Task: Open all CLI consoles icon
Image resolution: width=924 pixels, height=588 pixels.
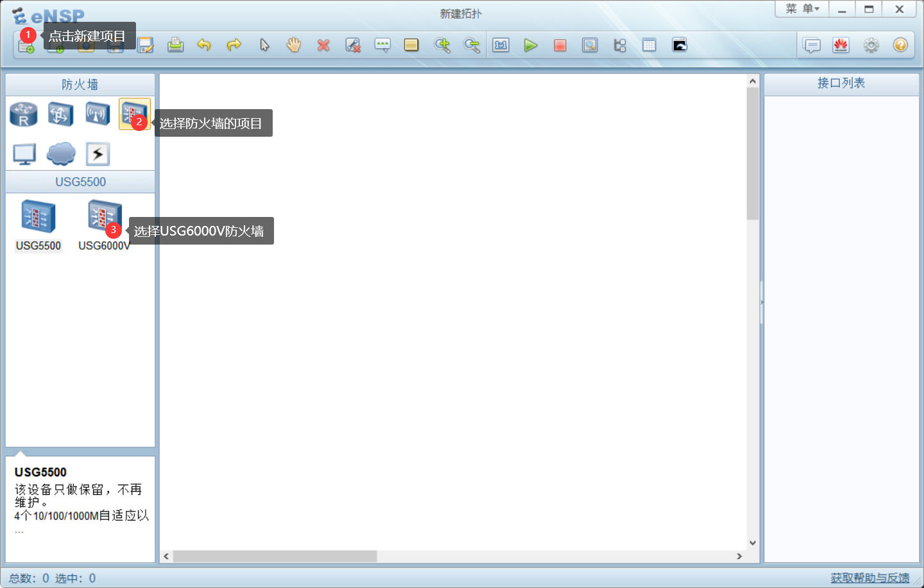Action: click(x=680, y=45)
